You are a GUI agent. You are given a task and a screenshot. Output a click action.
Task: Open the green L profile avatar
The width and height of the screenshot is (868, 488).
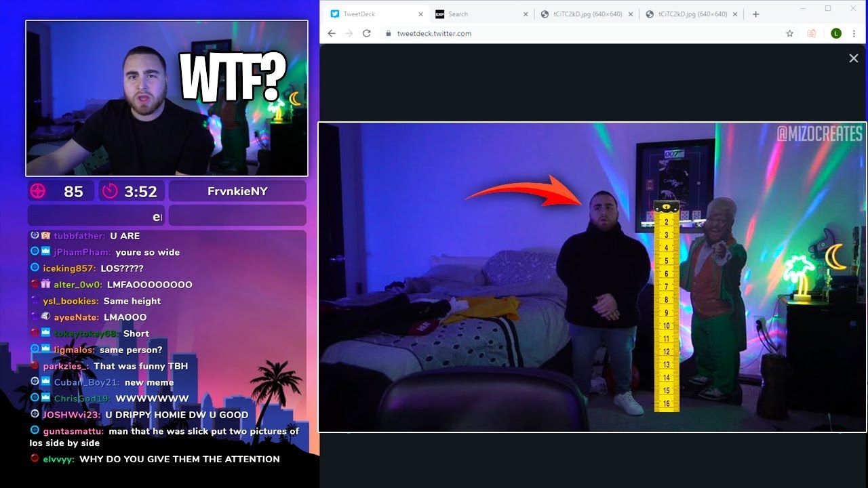(836, 33)
